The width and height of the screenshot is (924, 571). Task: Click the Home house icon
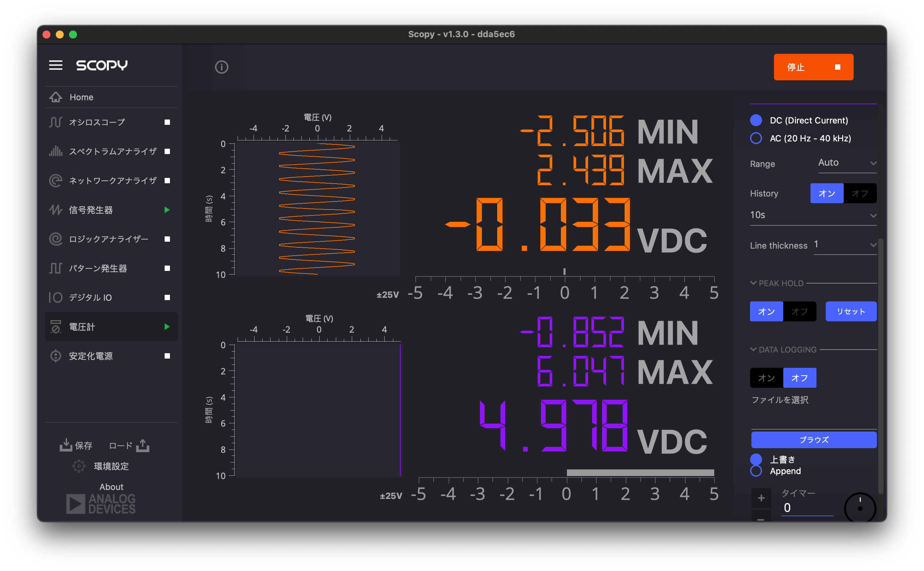(56, 97)
